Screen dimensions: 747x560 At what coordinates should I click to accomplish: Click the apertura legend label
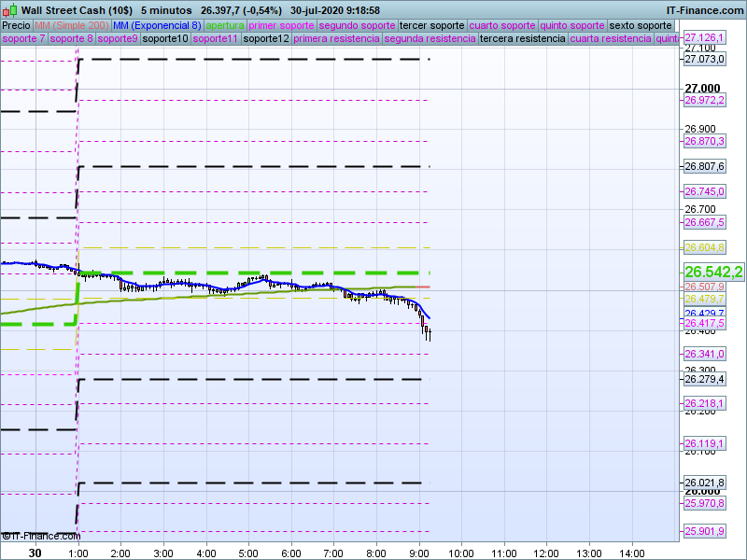point(225,25)
